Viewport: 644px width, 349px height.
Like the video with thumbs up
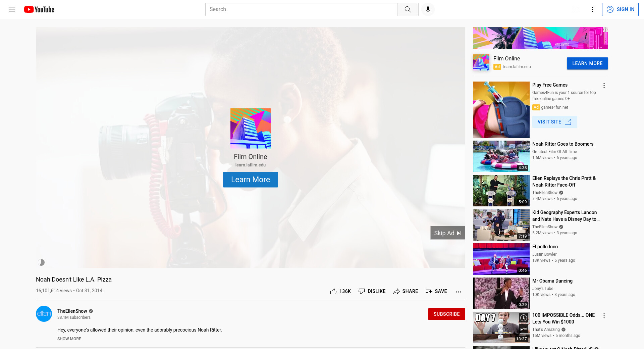[x=333, y=291]
